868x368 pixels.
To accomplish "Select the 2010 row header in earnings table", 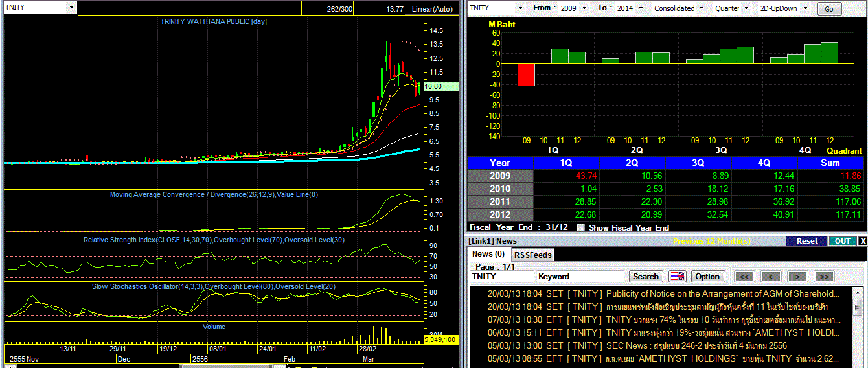I will (500, 189).
